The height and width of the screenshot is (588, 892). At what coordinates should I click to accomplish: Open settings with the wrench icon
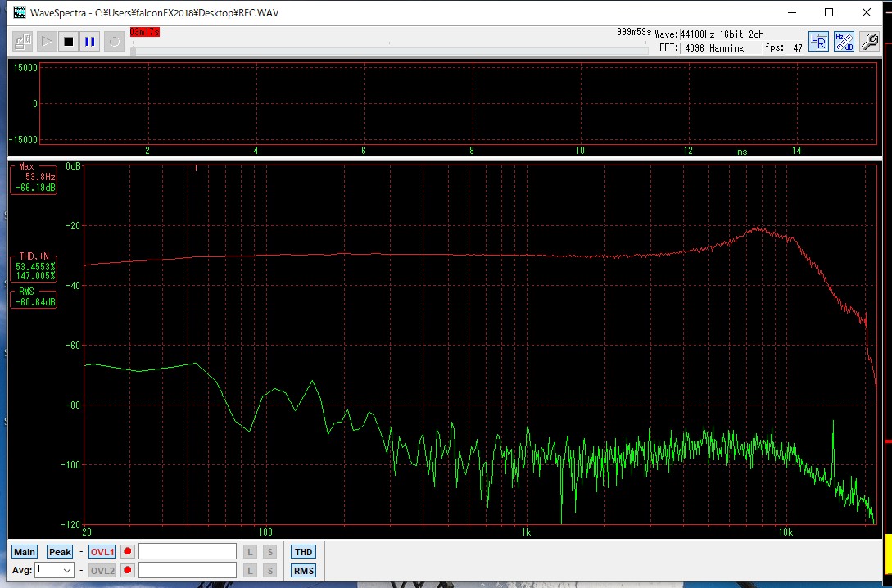pos(869,42)
